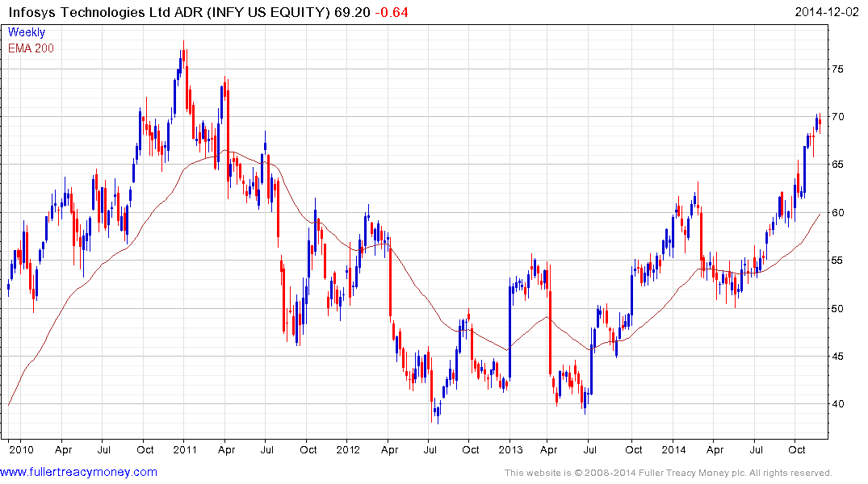Viewport: 868px width, 484px height.
Task: Click the 2014 year axis label
Action: [x=673, y=449]
